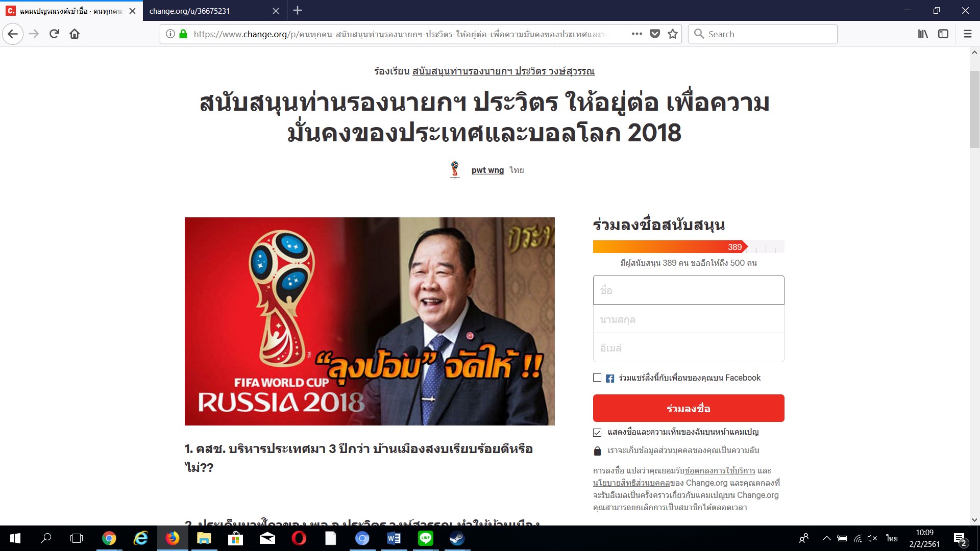This screenshot has width=980, height=551.
Task: Save page to Pocket icon
Action: click(x=655, y=34)
